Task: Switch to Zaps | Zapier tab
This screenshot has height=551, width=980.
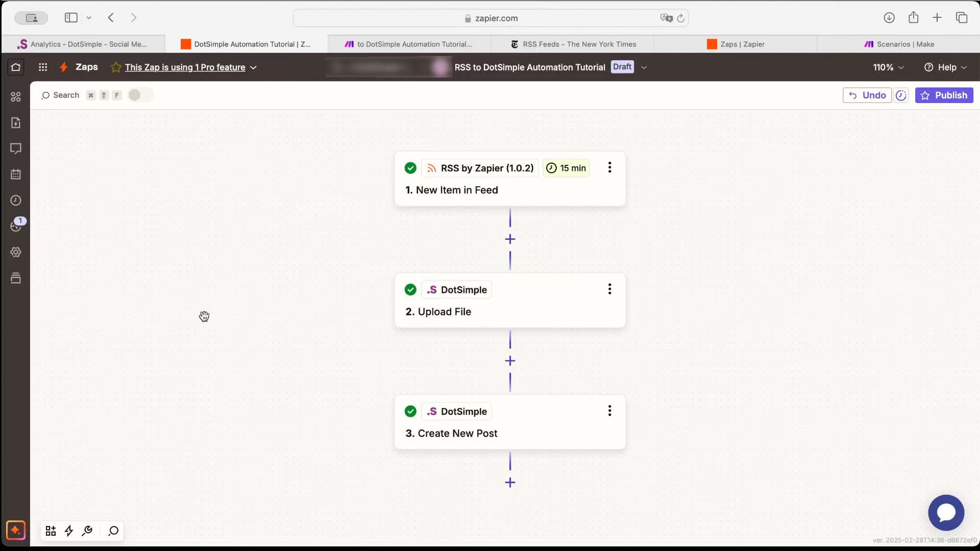Action: [736, 44]
